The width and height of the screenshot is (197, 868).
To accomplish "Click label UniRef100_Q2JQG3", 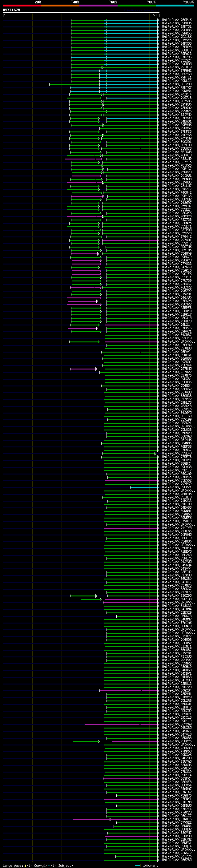I will pyautogui.click(x=177, y=349).
